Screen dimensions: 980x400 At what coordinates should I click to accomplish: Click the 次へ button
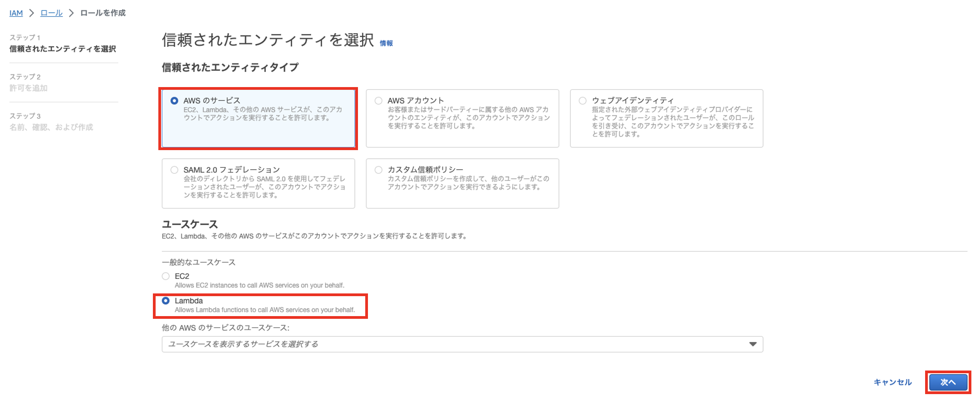click(948, 382)
